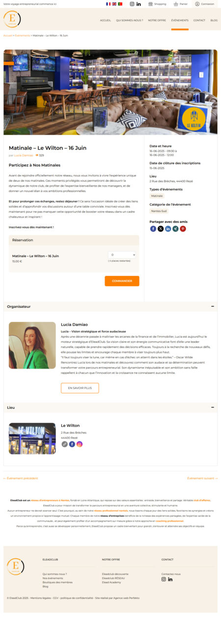221x644 pixels.
Task: Click the Commander button
Action: pyautogui.click(x=122, y=281)
